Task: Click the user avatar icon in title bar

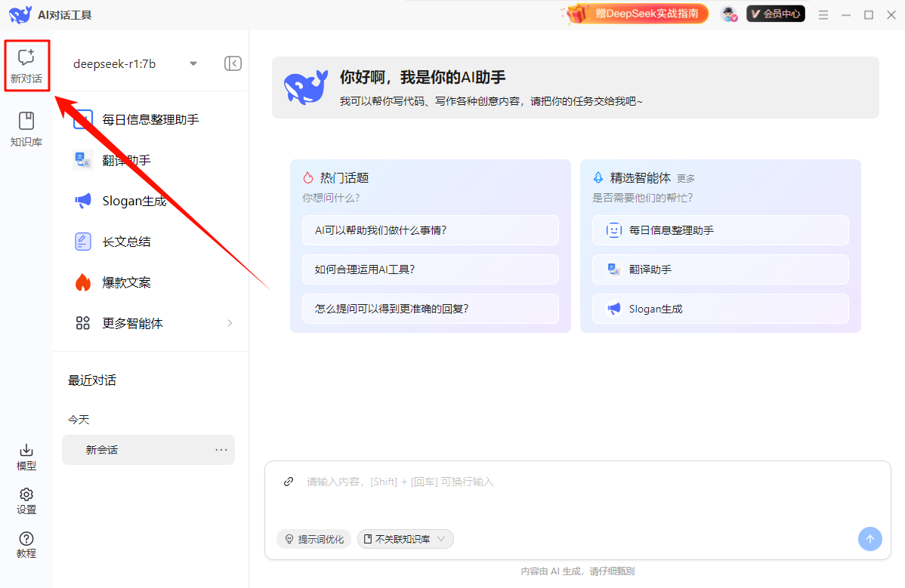Action: tap(728, 14)
